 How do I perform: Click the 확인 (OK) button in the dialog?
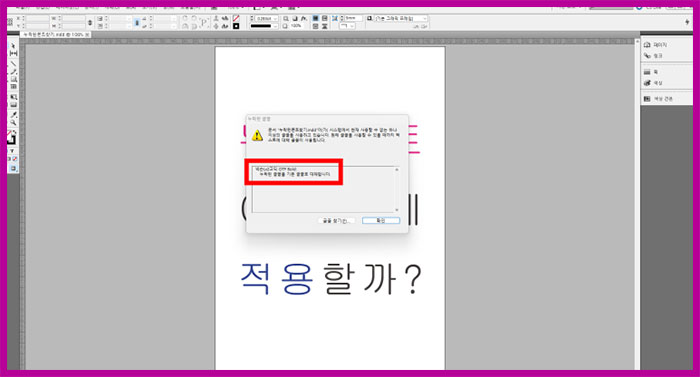point(381,221)
